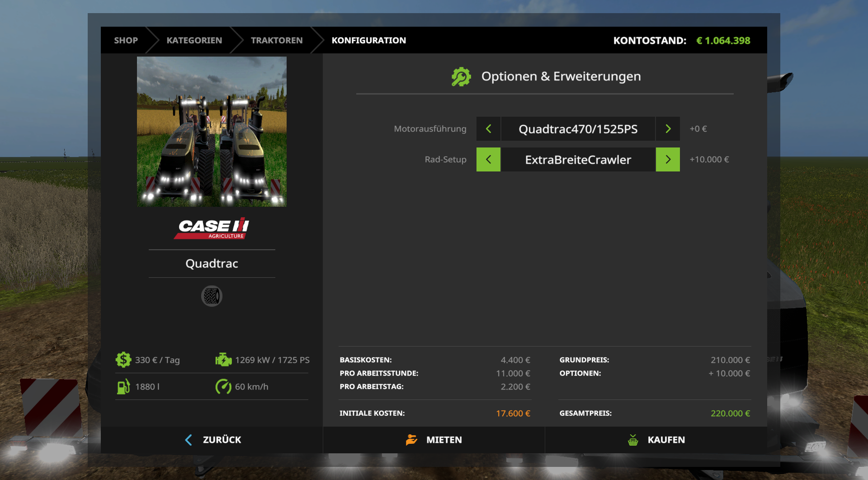Click the PRO ARBEITSTAG label
Screen dimensions: 868x480
pos(372,387)
